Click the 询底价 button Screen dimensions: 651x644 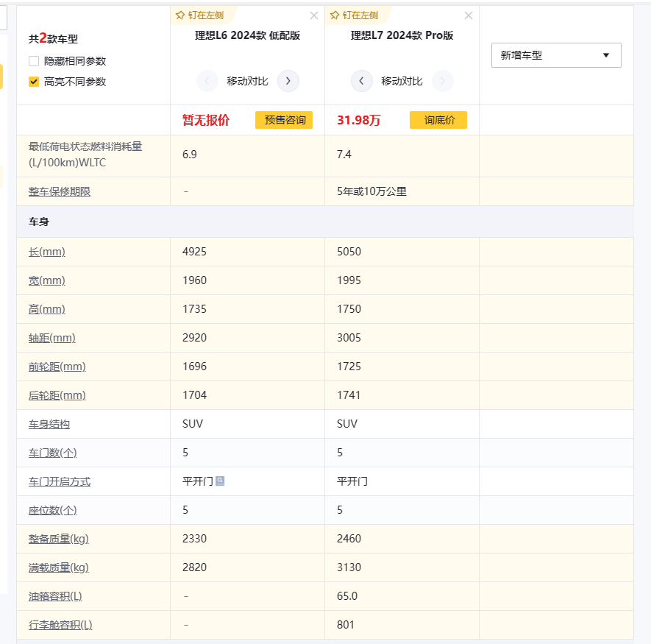438,120
